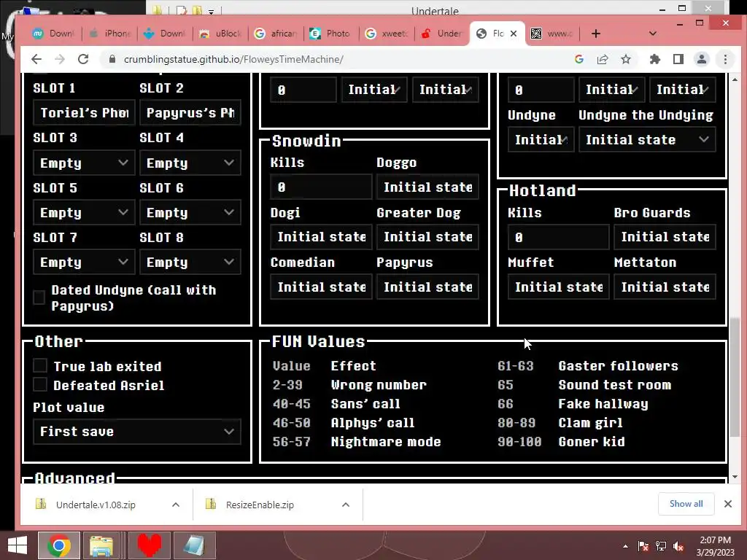Select SLOT 2 Papyrus's Phone dropdown
This screenshot has width=747, height=560.
click(x=190, y=112)
